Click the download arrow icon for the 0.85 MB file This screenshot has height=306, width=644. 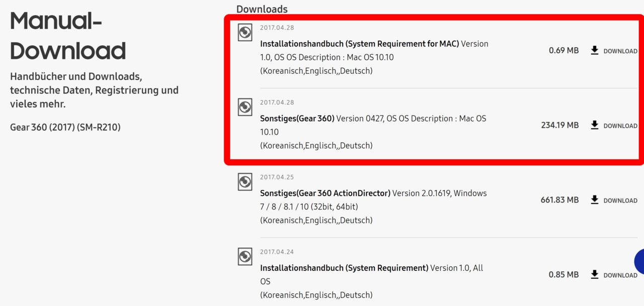595,274
